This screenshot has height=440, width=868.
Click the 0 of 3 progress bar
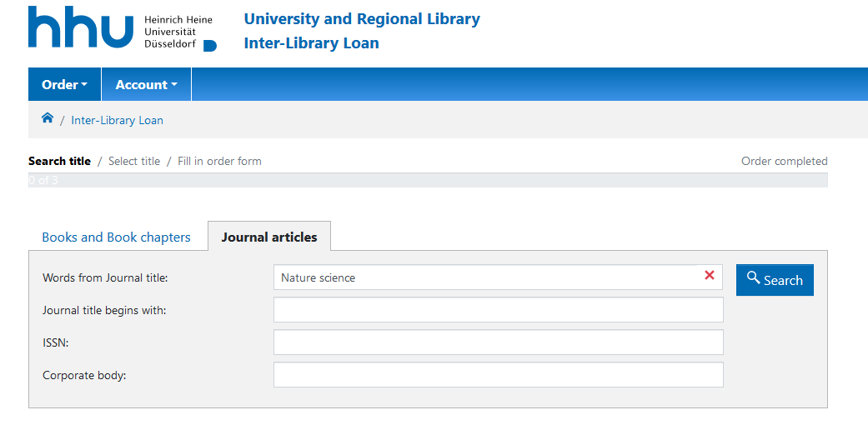coord(428,180)
